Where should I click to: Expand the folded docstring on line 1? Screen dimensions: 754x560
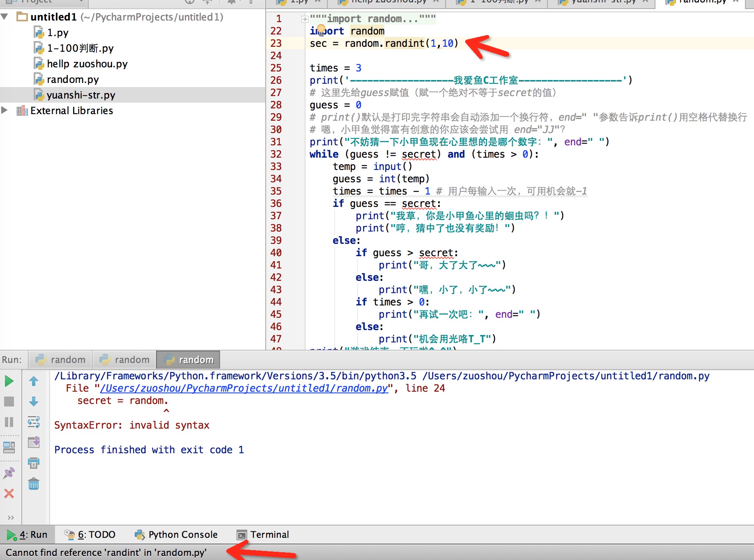(x=305, y=19)
